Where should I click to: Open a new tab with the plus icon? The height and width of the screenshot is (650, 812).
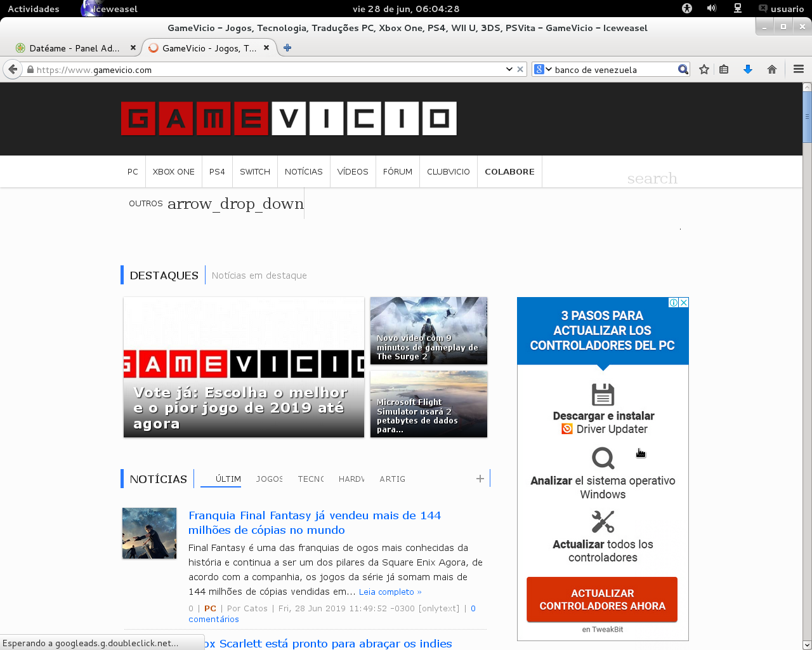287,48
